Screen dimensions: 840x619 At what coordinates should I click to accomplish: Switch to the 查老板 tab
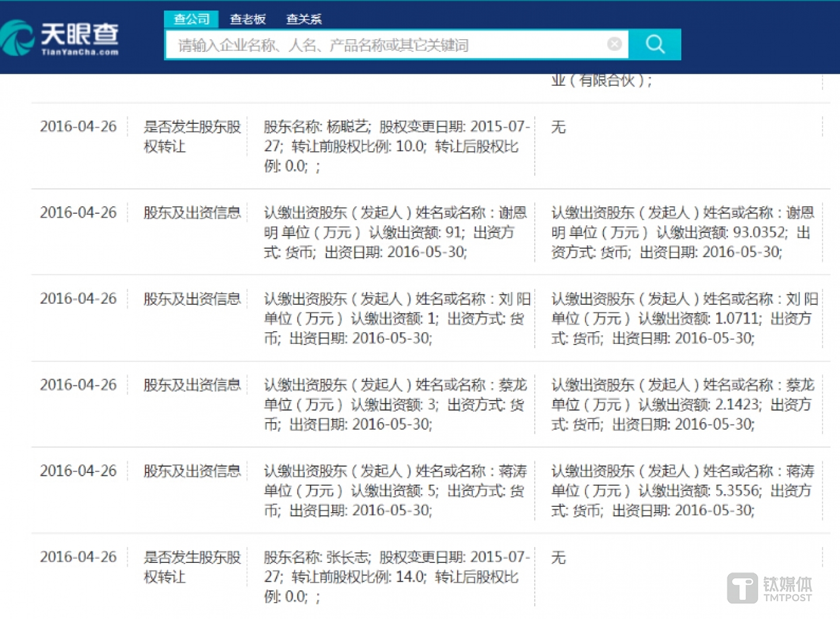click(248, 19)
